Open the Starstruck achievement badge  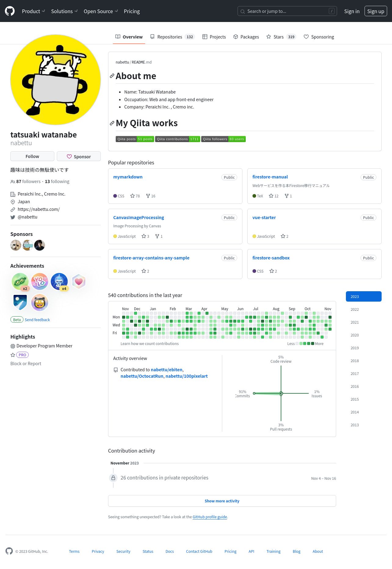pos(40,302)
